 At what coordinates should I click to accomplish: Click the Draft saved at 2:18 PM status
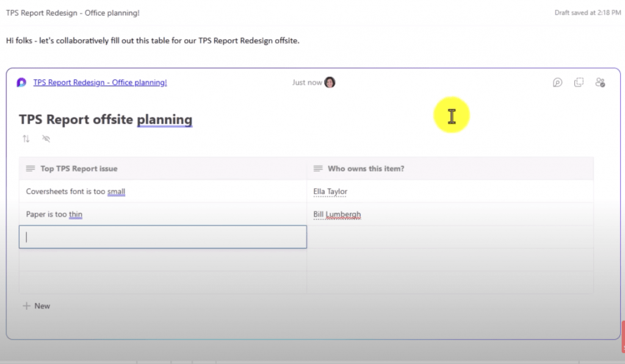[588, 13]
